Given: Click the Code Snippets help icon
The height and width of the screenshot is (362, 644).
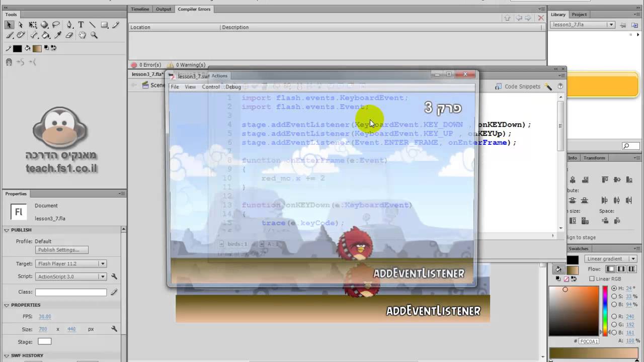Looking at the screenshot, I should 560,86.
